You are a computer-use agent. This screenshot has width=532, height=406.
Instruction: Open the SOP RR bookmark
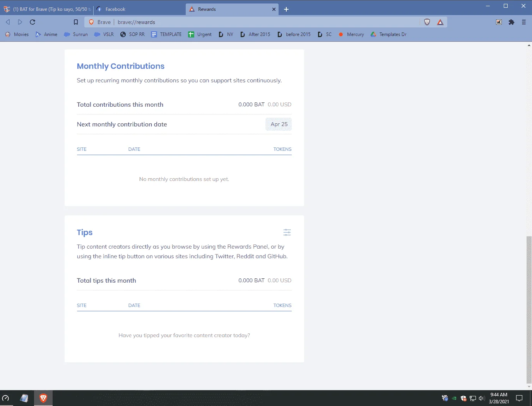(132, 34)
